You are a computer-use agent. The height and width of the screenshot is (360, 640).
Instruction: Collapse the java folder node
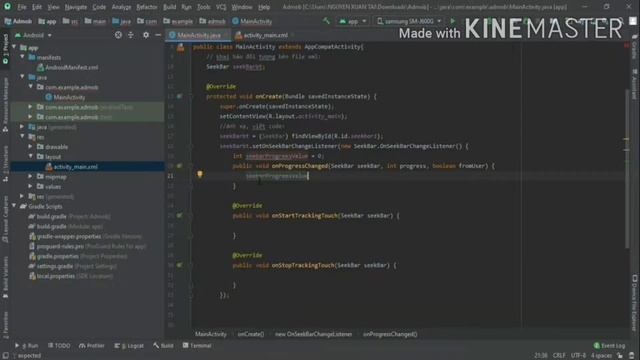point(23,77)
